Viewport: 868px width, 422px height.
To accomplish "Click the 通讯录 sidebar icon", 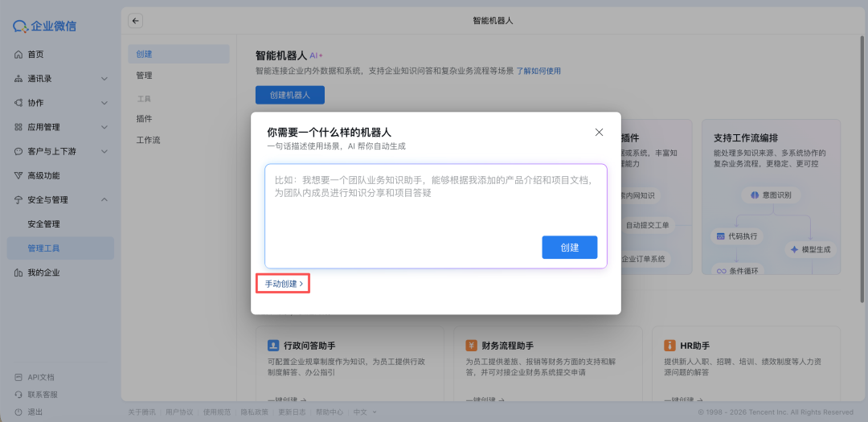I will pos(18,79).
